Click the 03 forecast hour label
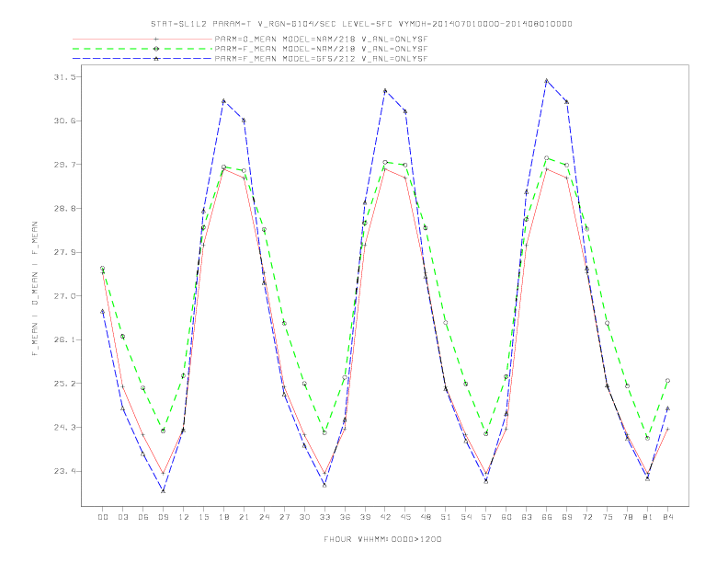This screenshot has width=728, height=563. coord(123,517)
